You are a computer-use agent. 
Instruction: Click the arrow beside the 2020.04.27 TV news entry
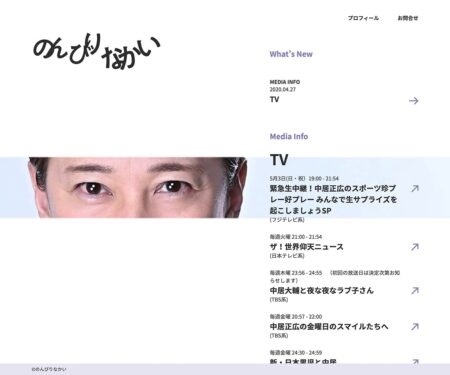click(x=414, y=100)
